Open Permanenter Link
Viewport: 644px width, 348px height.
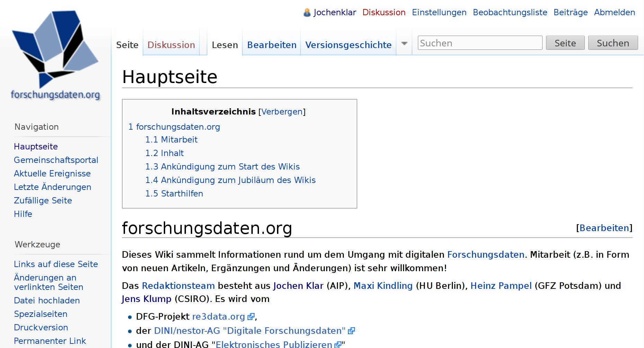click(x=50, y=341)
